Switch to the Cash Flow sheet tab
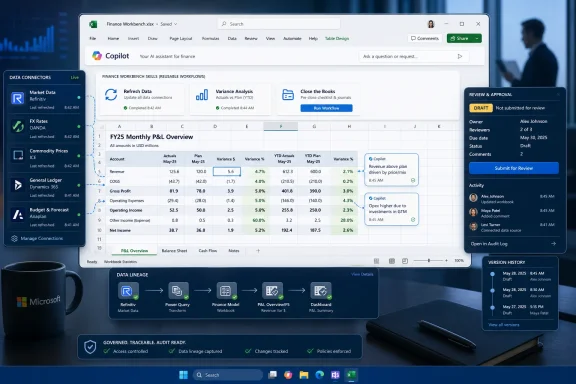 [208, 251]
